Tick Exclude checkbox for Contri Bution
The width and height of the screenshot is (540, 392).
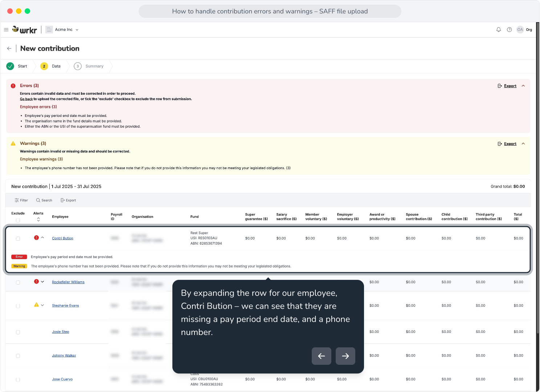click(18, 238)
